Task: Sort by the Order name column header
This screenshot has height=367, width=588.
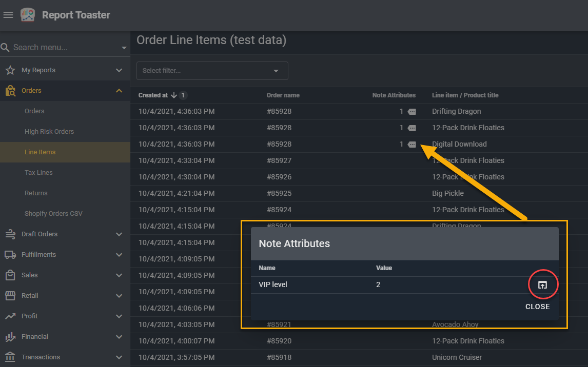Action: [x=283, y=95]
